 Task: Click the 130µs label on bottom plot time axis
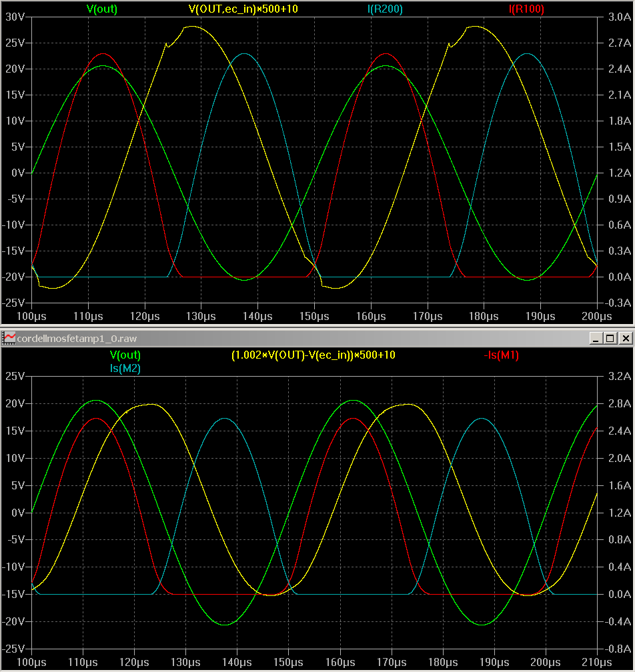185,662
